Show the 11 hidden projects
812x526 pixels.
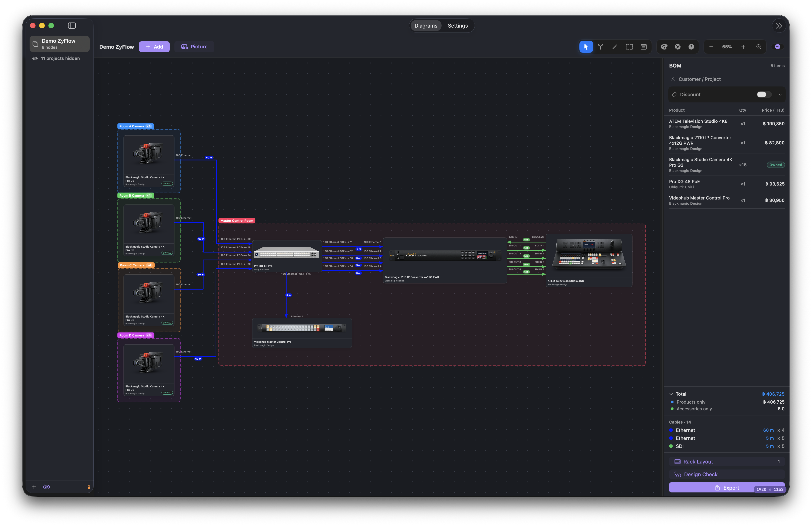56,58
